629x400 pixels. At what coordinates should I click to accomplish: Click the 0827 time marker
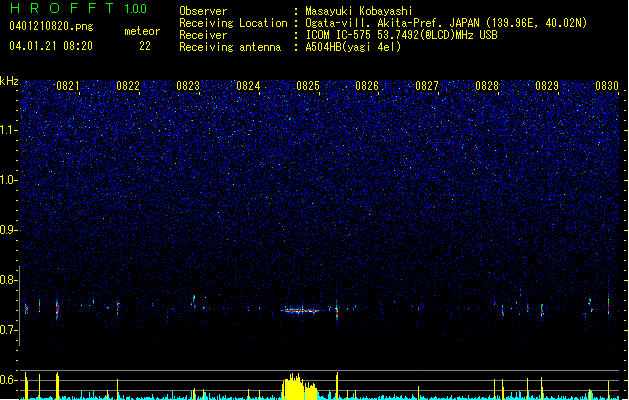pyautogui.click(x=427, y=86)
